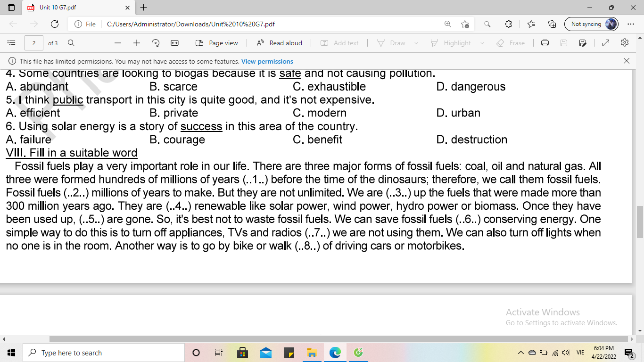Click the Not syncing profile button
Screen dimensions: 644x362
[591, 24]
